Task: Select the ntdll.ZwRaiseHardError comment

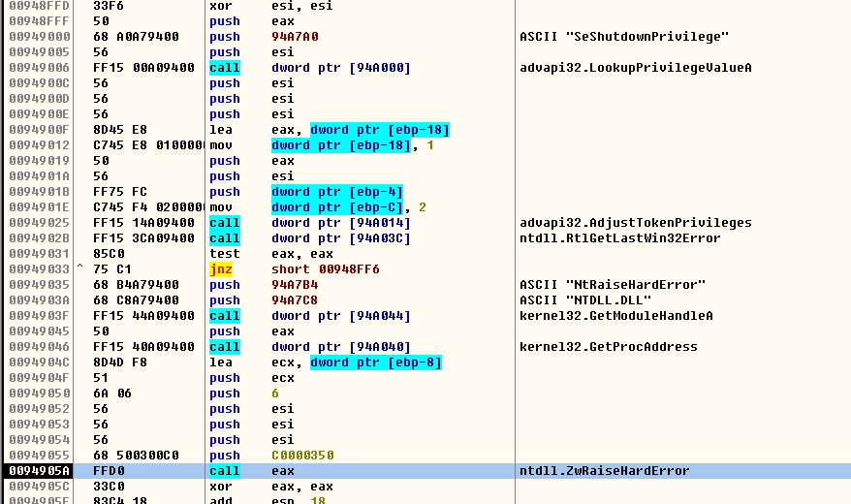Action: pos(605,471)
